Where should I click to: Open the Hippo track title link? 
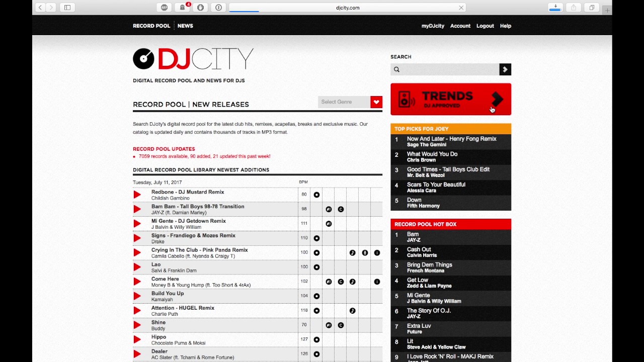pyautogui.click(x=158, y=337)
